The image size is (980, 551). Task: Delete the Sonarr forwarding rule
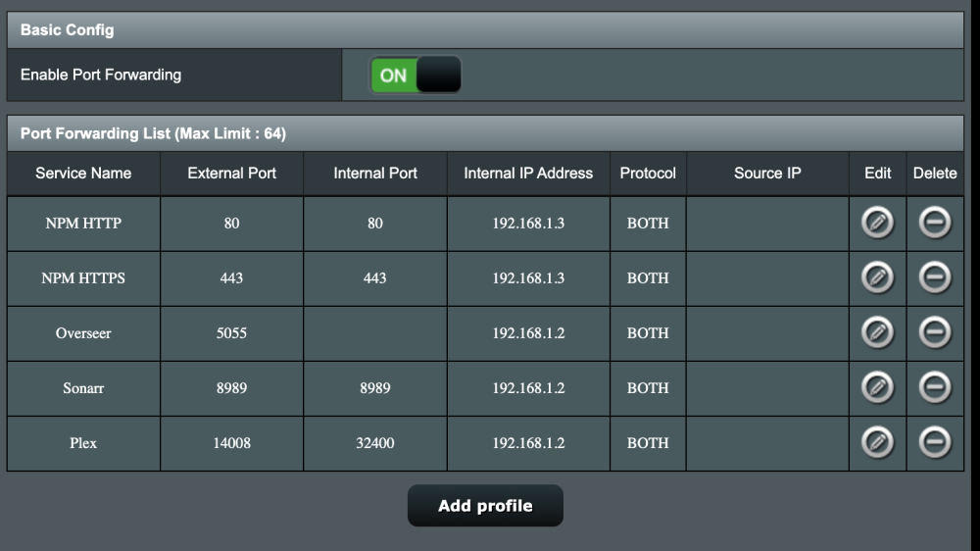[x=935, y=388]
